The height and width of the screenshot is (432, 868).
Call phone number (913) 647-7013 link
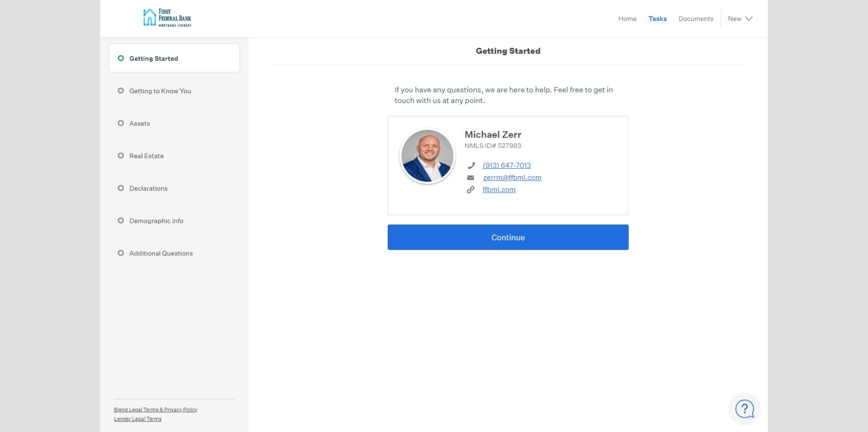pyautogui.click(x=507, y=165)
